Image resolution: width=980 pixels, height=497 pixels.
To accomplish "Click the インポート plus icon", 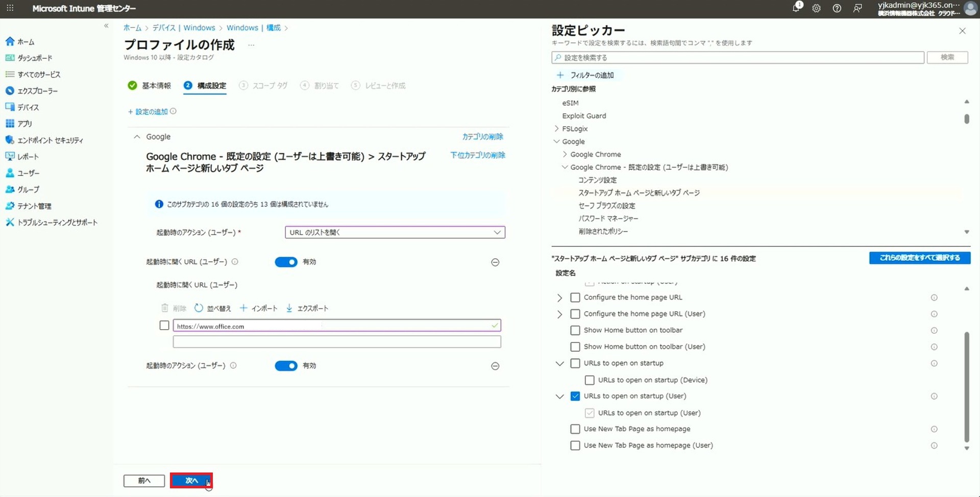I will [x=243, y=308].
